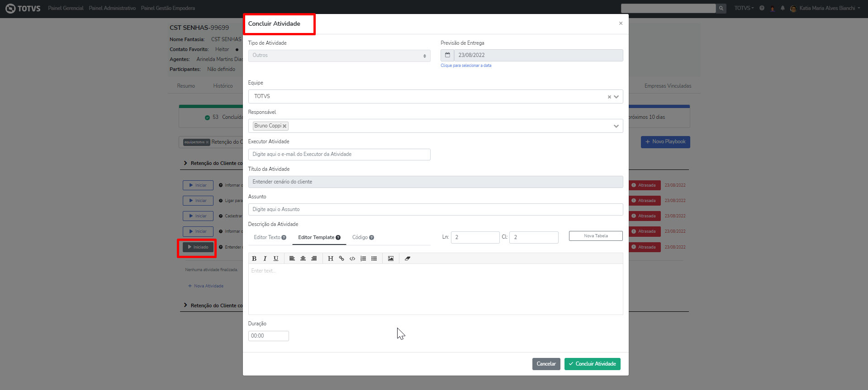Remove Bruno Coppi from Responsável
Screen dimensions: 868x390
coord(285,126)
